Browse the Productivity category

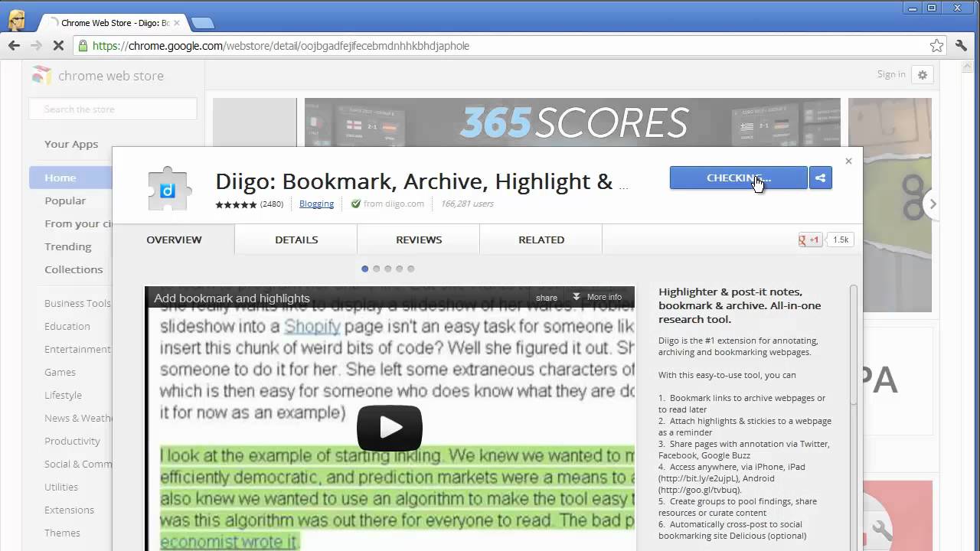pyautogui.click(x=72, y=441)
